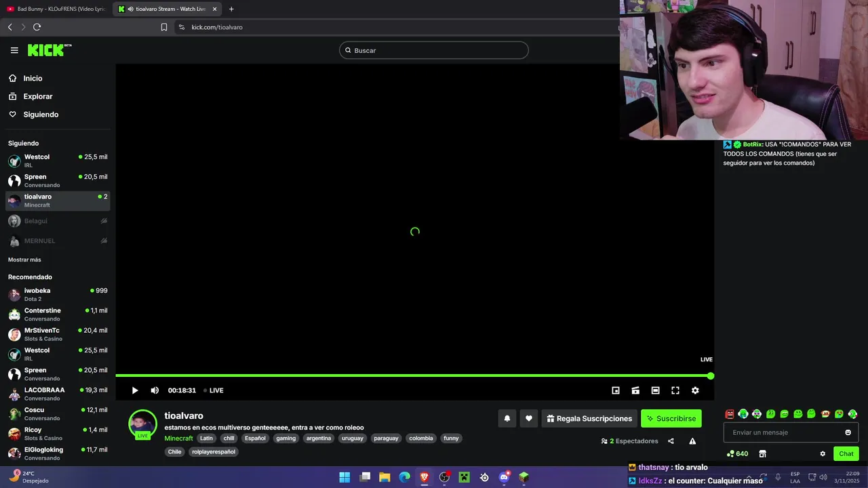Open the offline Belagui channel

pyautogui.click(x=58, y=221)
